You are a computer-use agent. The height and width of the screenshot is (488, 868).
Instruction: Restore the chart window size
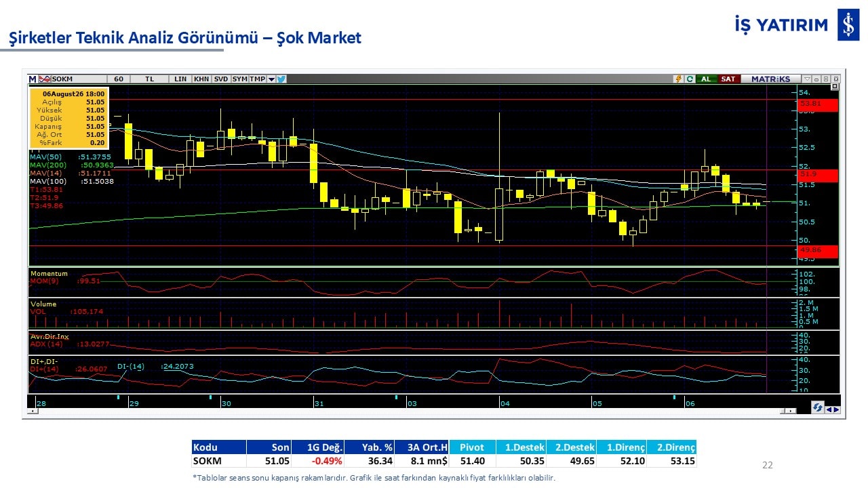pos(826,79)
